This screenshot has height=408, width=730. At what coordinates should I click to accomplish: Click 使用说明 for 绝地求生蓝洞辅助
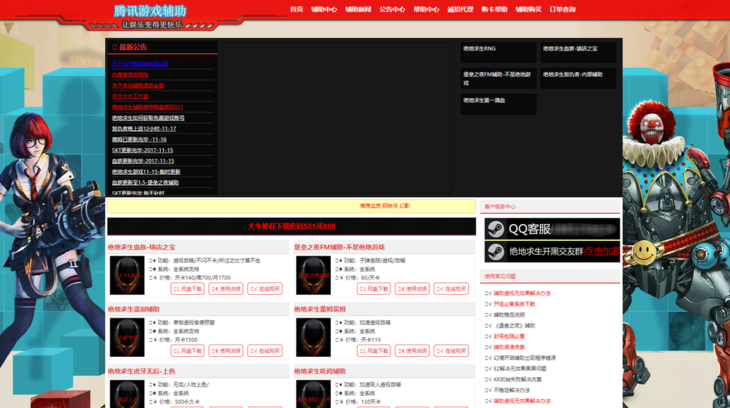click(x=226, y=351)
